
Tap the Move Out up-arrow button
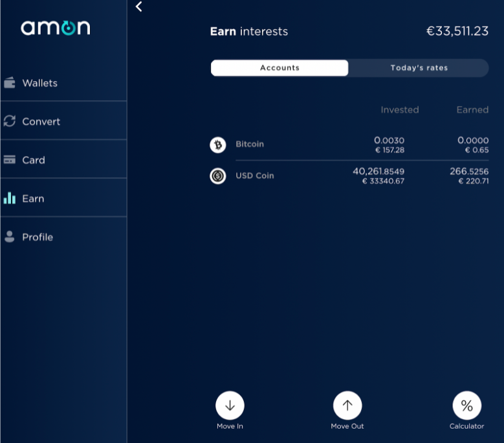pos(347,405)
